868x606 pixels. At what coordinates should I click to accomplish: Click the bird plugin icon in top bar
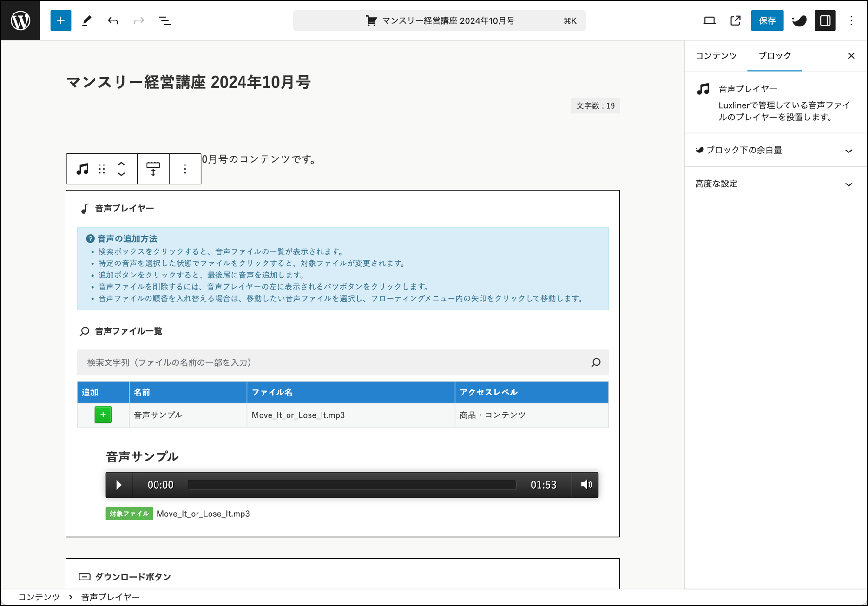pyautogui.click(x=799, y=20)
